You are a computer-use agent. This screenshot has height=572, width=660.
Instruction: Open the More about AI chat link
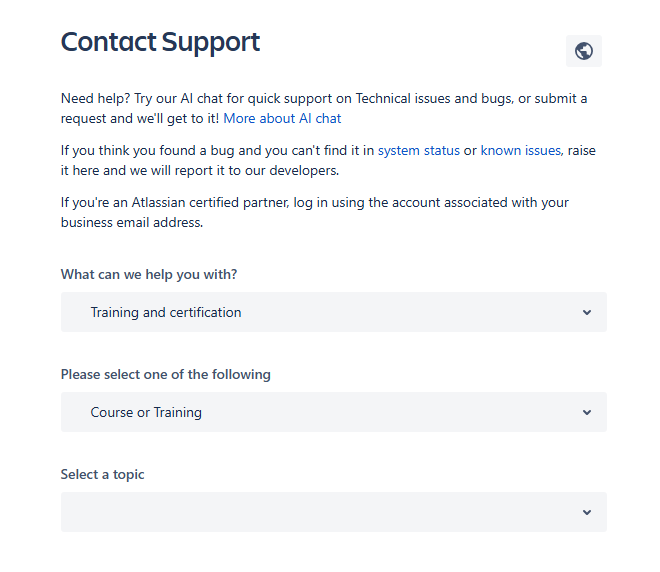coord(282,119)
